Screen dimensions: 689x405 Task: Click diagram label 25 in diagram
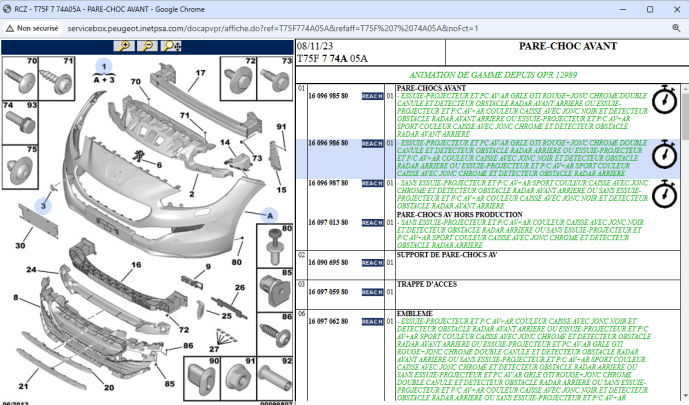[x=227, y=316]
